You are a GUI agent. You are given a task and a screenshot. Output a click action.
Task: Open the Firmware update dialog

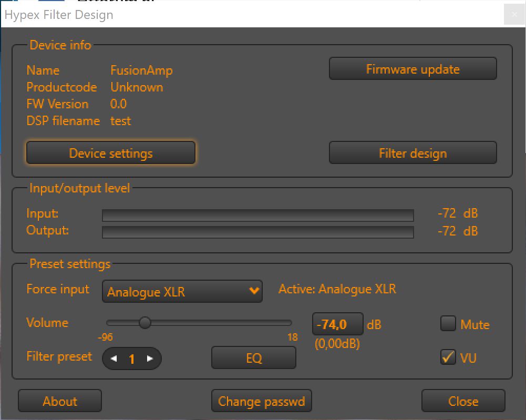(x=412, y=69)
